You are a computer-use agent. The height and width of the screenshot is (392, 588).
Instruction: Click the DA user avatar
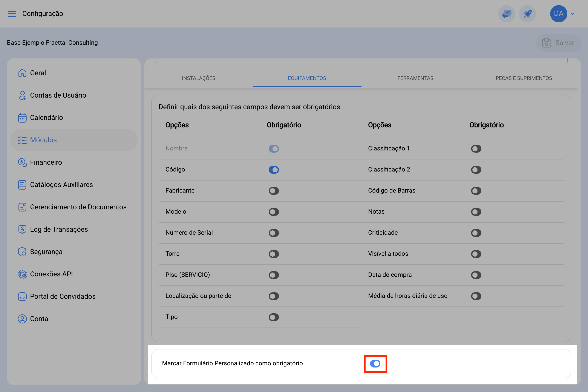559,14
